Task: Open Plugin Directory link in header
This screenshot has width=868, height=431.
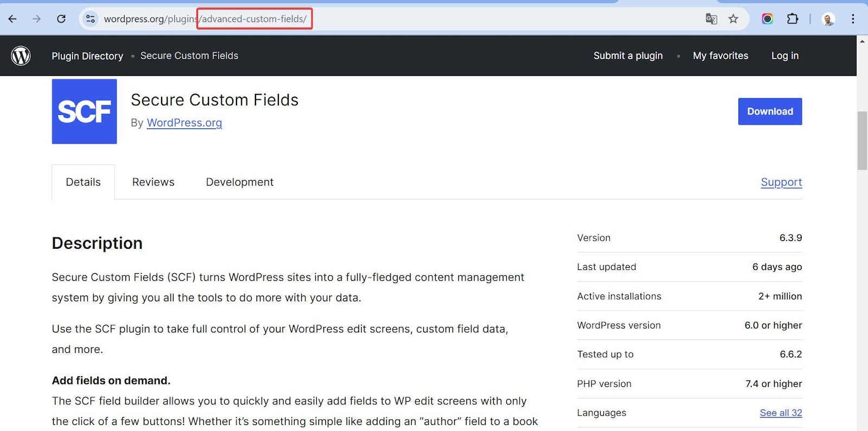Action: click(87, 56)
